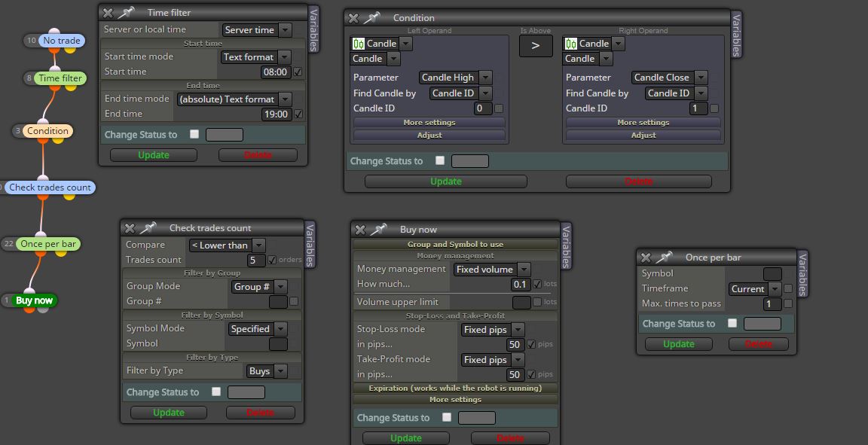Close the Condition panel
The image size is (868, 445).
[x=353, y=18]
